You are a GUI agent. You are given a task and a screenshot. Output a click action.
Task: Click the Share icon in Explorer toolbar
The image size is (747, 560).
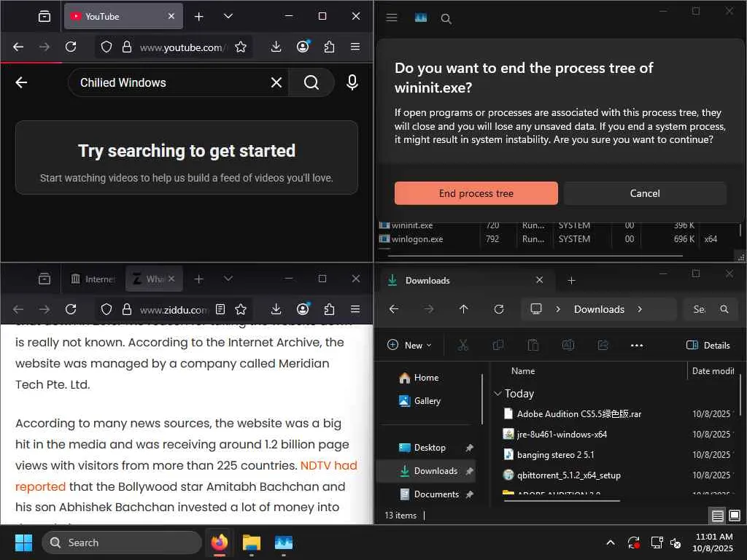coord(603,345)
